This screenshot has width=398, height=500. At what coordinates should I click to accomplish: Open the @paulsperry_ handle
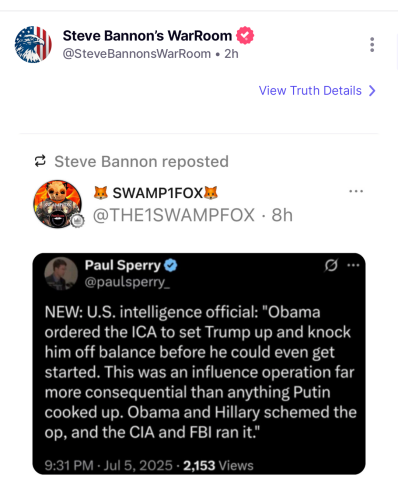pyautogui.click(x=127, y=282)
